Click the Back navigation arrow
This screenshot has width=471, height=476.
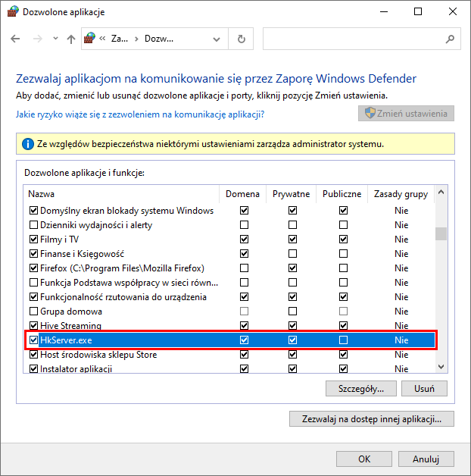(x=16, y=39)
